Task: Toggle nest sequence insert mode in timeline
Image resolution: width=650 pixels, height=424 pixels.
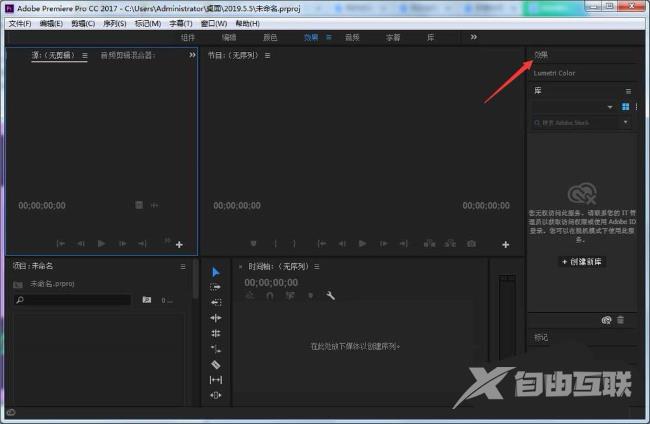Action: (x=250, y=296)
